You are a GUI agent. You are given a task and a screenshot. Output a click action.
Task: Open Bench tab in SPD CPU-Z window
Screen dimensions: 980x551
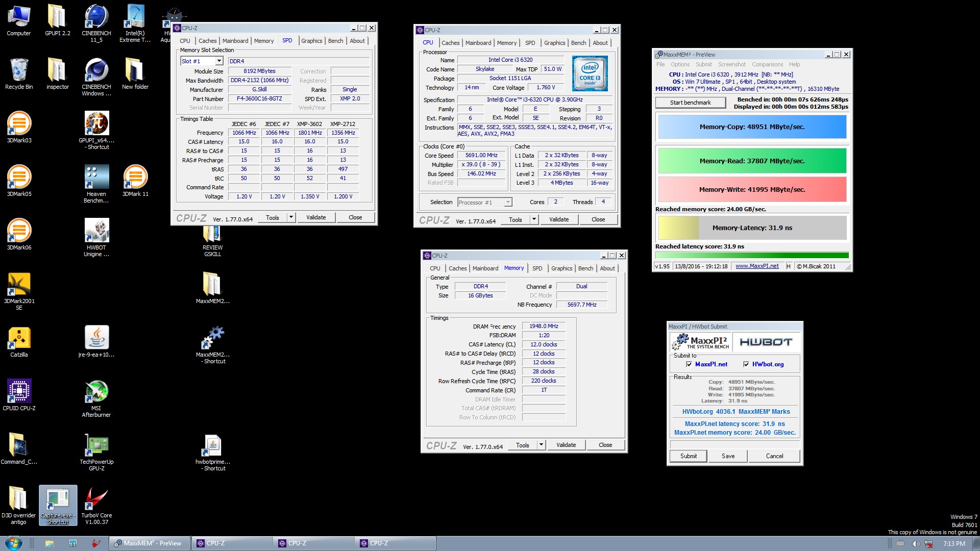tap(335, 41)
